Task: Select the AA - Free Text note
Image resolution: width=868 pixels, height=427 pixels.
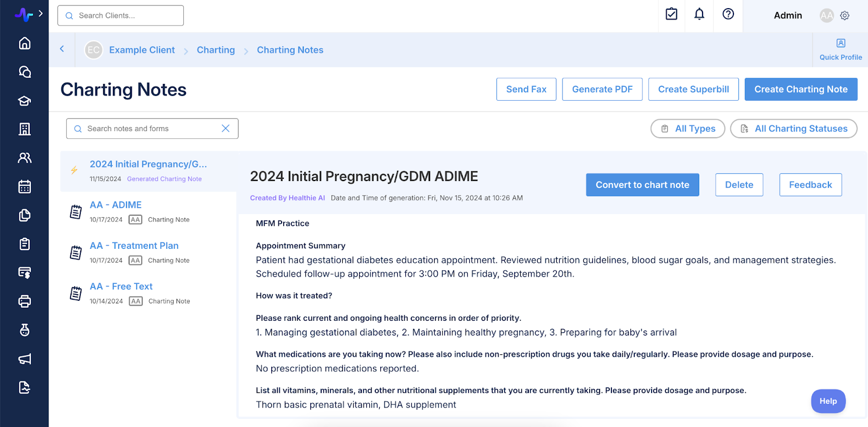Action: [121, 287]
